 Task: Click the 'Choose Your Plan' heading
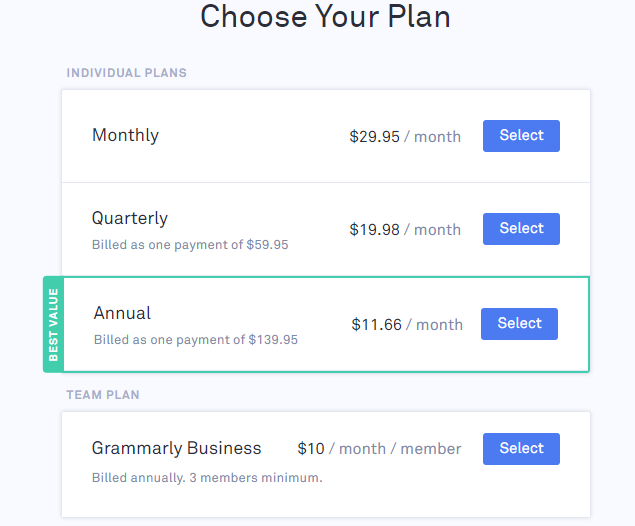tap(325, 17)
